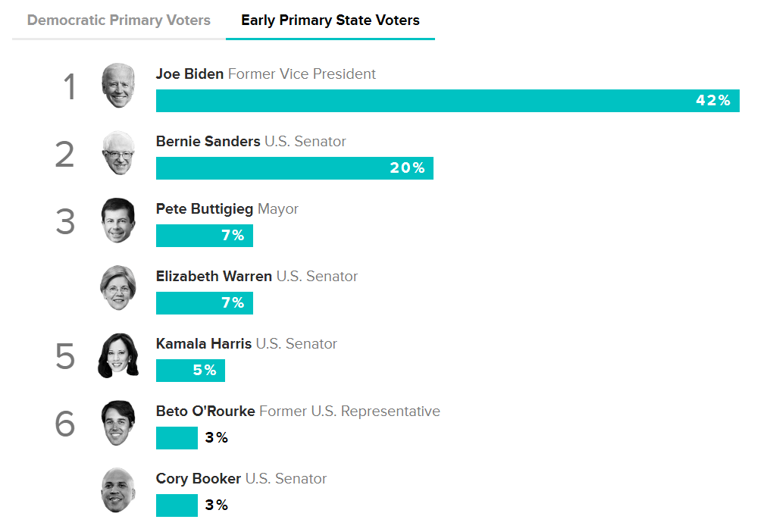This screenshot has width=770, height=532.
Task: Click Pete Buttigieg's 7% bar
Action: (x=204, y=236)
